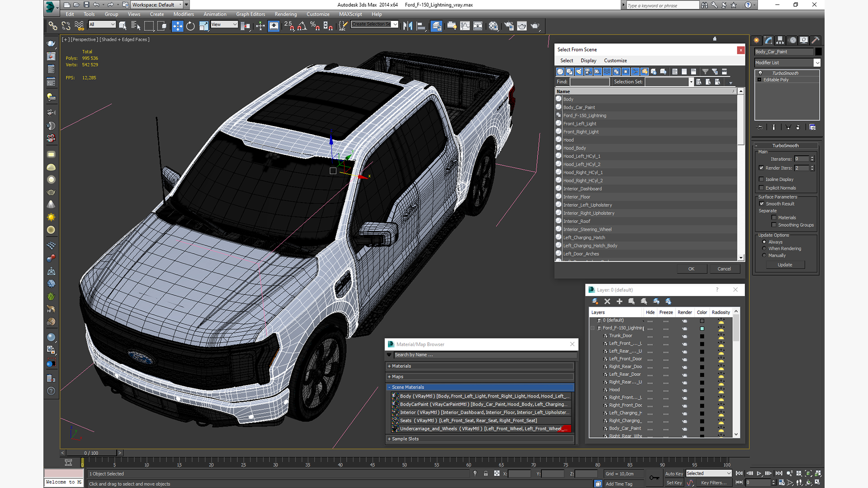Open the Modifier List dropdown

coord(787,62)
